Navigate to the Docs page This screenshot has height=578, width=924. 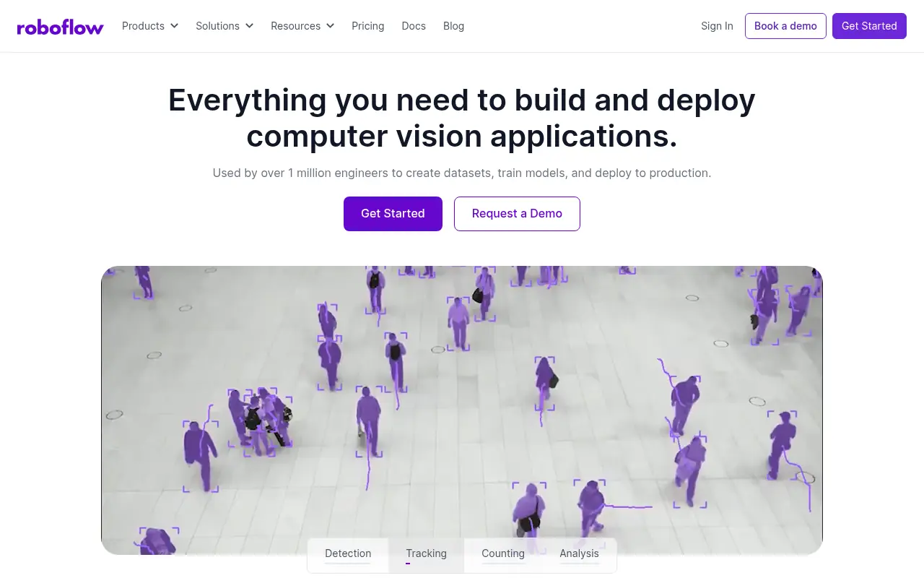414,26
